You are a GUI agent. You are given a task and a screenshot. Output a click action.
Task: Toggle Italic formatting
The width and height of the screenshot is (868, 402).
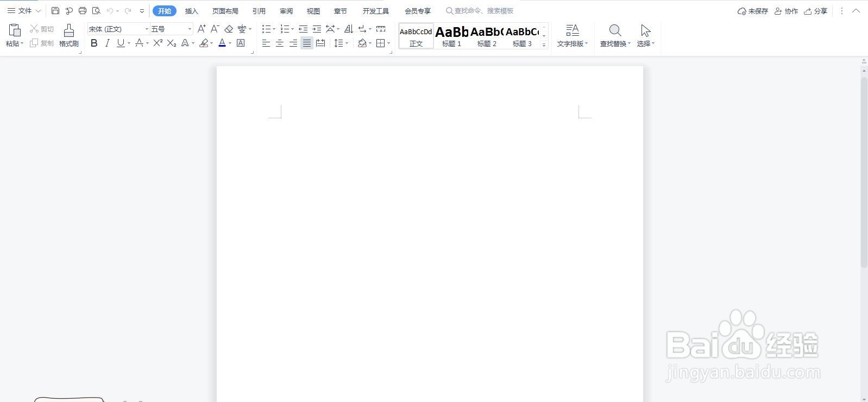click(x=108, y=43)
